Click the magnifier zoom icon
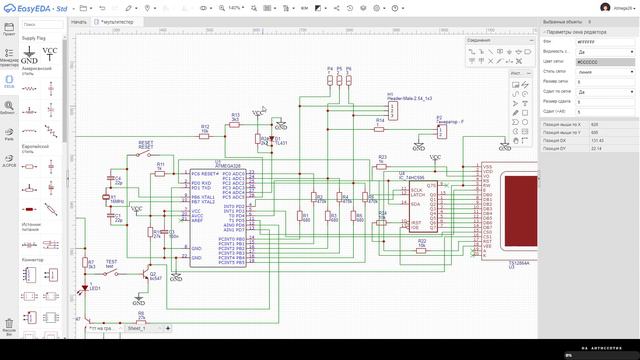Image resolution: width=640 pixels, height=360 pixels. coord(222,8)
